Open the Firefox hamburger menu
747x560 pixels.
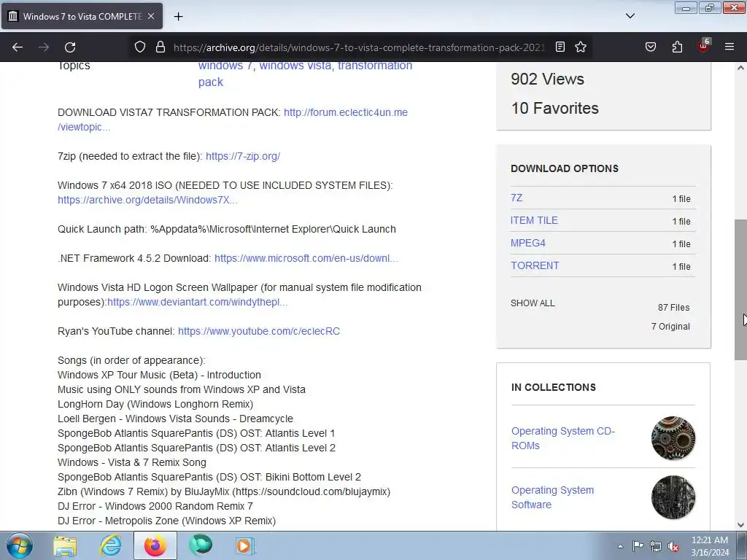[x=729, y=47]
